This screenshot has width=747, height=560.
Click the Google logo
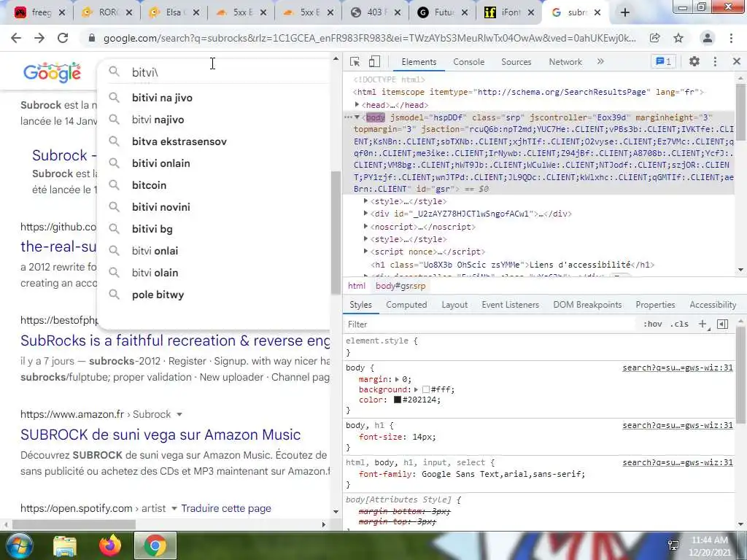[52, 72]
